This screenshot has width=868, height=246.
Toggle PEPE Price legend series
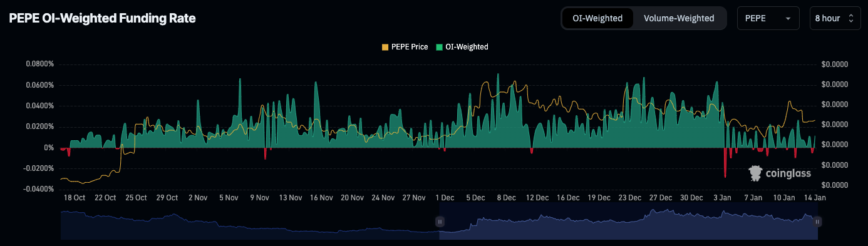click(x=405, y=47)
